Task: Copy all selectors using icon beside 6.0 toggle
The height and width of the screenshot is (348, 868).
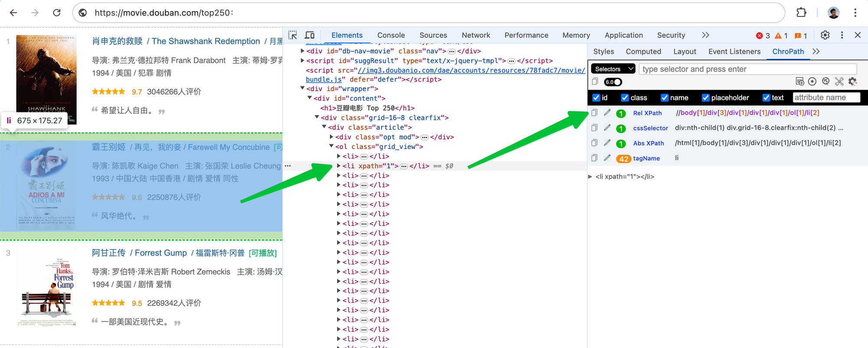Action: [x=595, y=82]
